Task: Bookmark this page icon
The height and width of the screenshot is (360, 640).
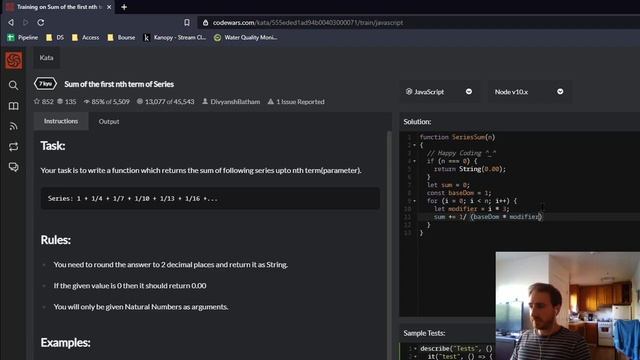Action: 187,22
